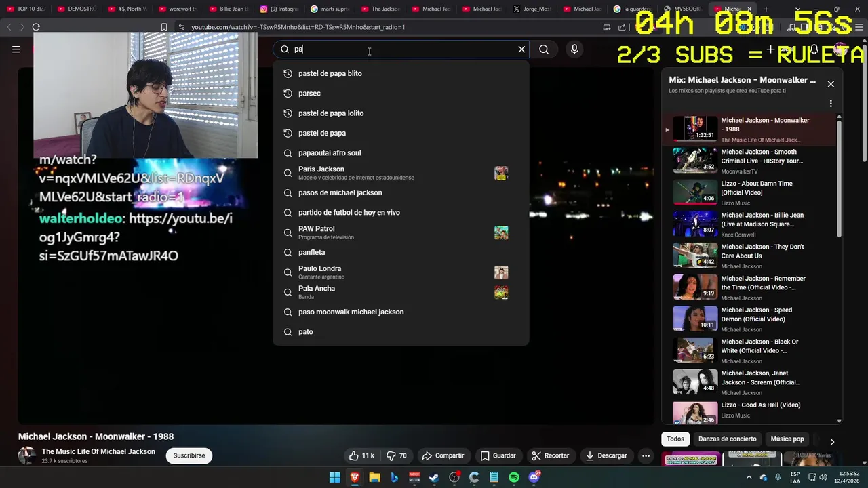Open The Music Life Of Michael Jackson channel avatar

pos(27,455)
